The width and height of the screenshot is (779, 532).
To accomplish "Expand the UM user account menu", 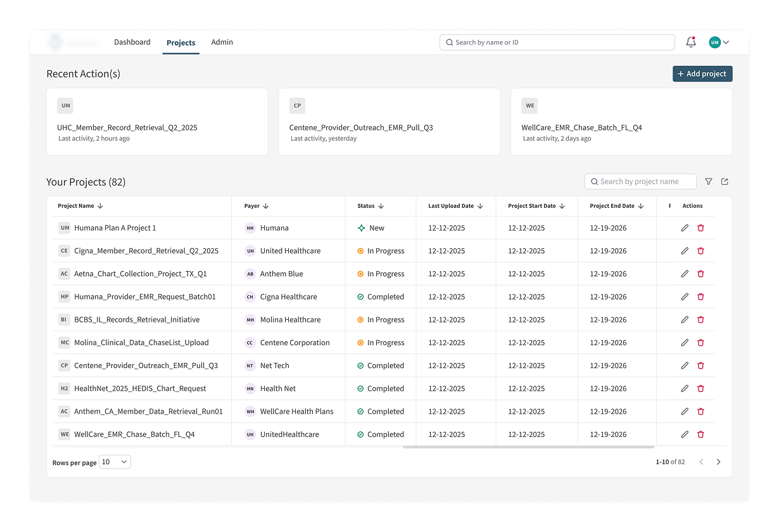I will [719, 42].
